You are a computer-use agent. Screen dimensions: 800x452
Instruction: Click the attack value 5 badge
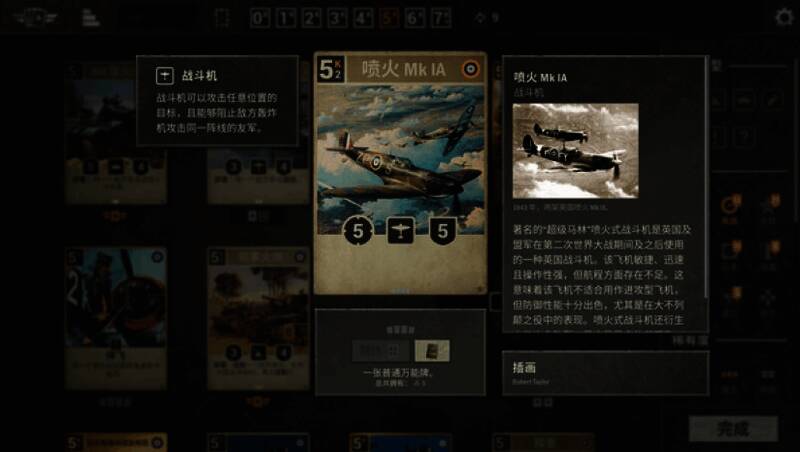point(358,231)
